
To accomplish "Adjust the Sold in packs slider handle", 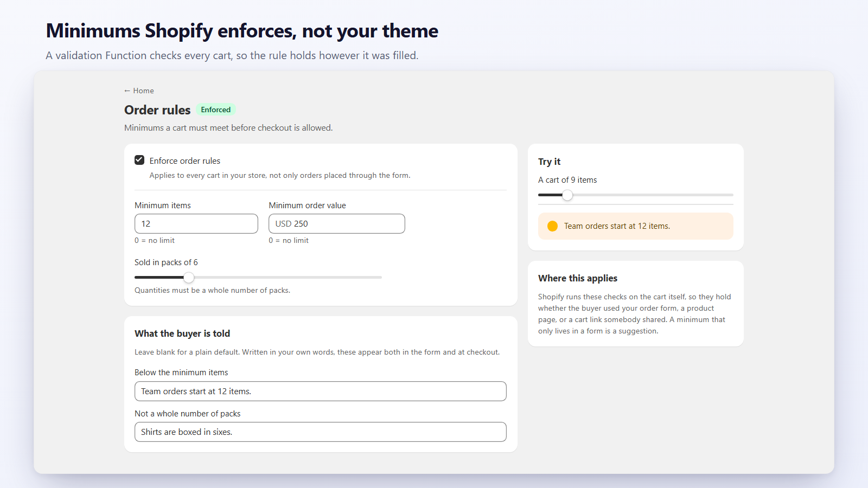I will [189, 278].
